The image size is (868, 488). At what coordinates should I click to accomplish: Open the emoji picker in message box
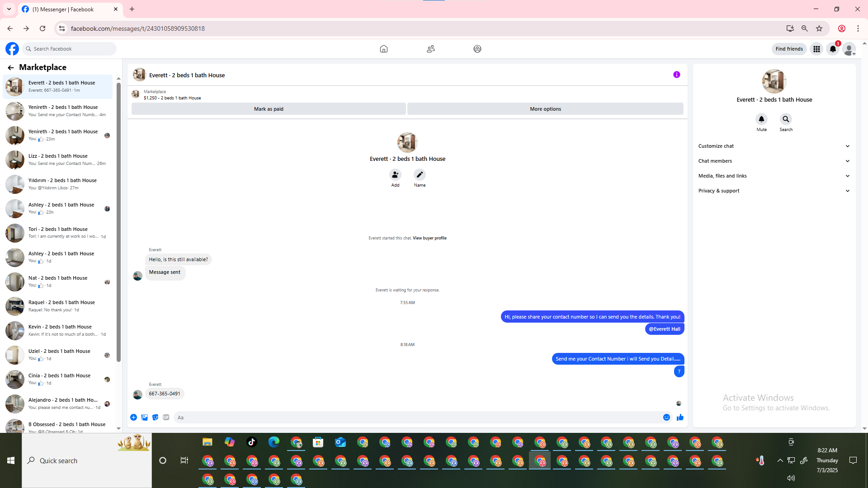[x=666, y=418]
